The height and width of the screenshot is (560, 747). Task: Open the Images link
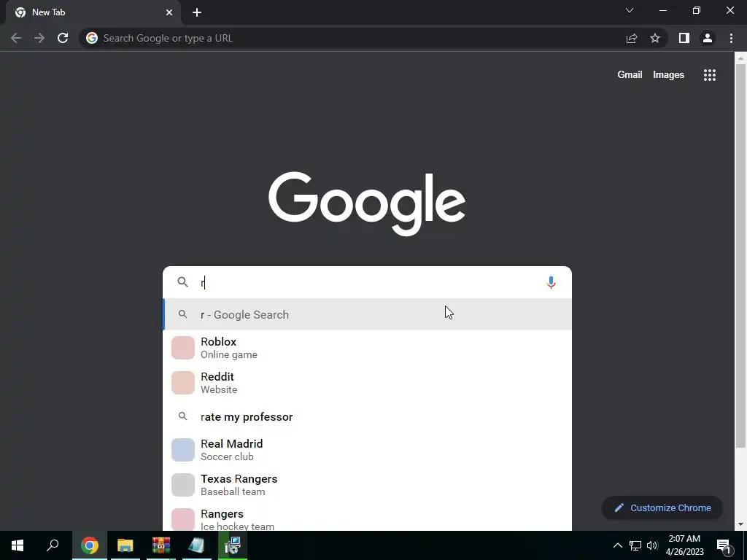[x=668, y=75]
